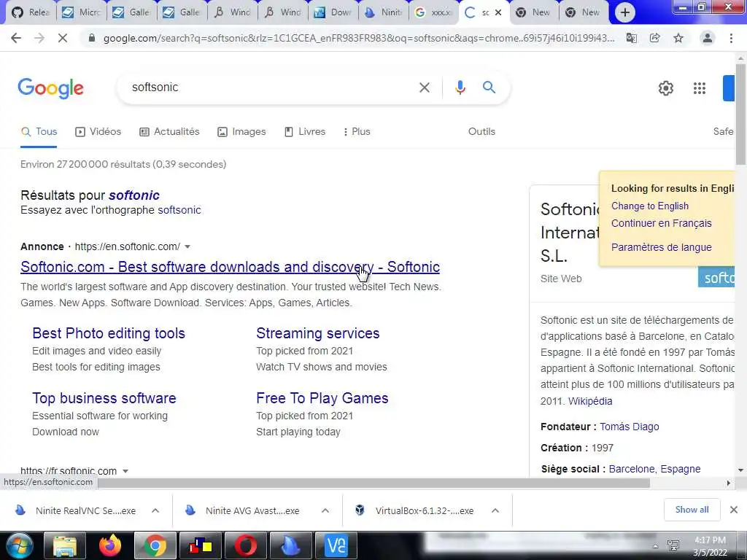This screenshot has height=560, width=747.
Task: Select the Tous results tab
Action: 39,131
